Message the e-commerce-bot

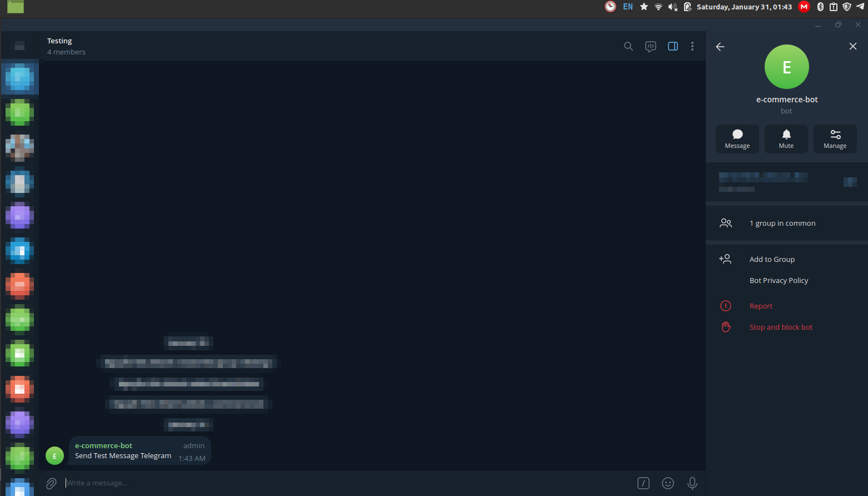(737, 139)
